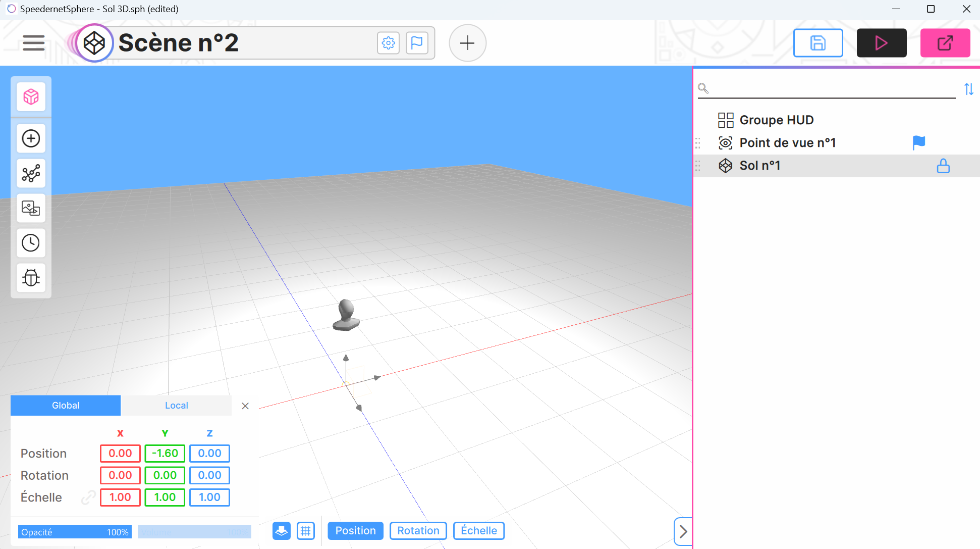Adjust the Opacité slider
This screenshot has width=980, height=549.
click(75, 532)
